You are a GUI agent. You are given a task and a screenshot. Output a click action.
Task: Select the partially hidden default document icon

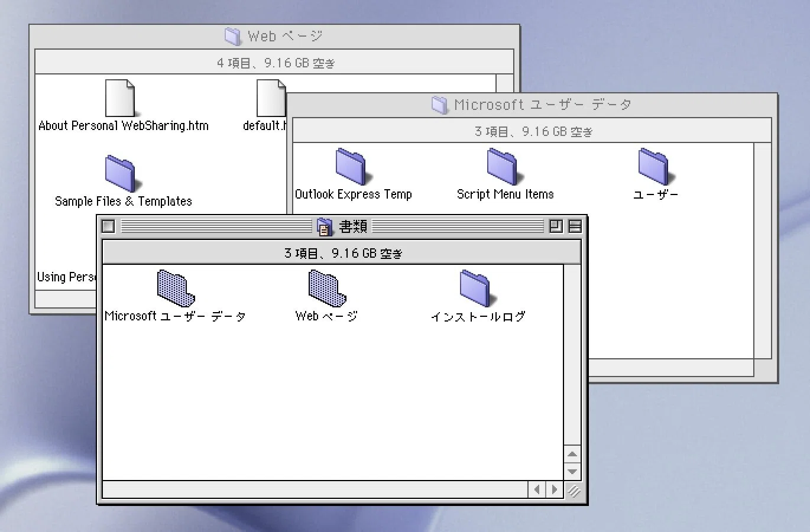tap(271, 98)
